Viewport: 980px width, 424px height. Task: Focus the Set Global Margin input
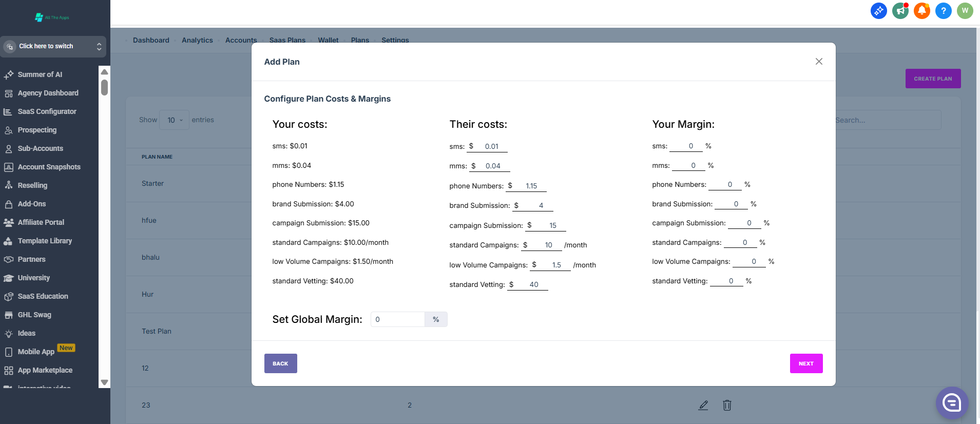[x=398, y=319]
